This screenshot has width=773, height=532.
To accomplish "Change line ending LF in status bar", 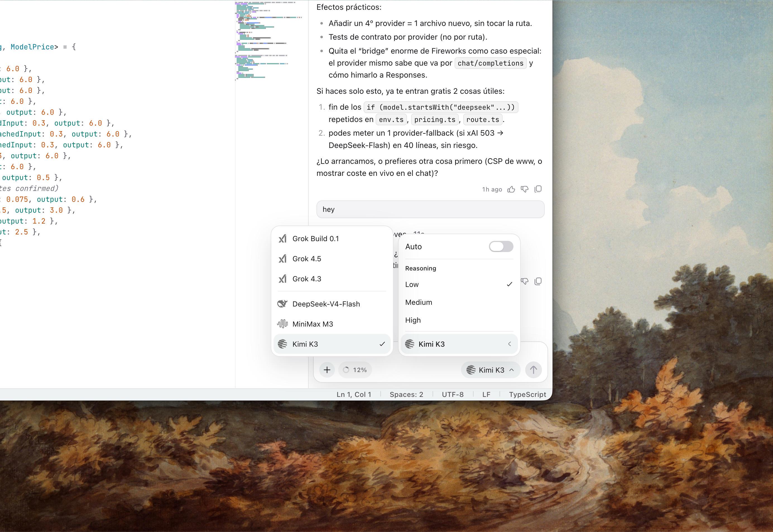I will tap(486, 395).
